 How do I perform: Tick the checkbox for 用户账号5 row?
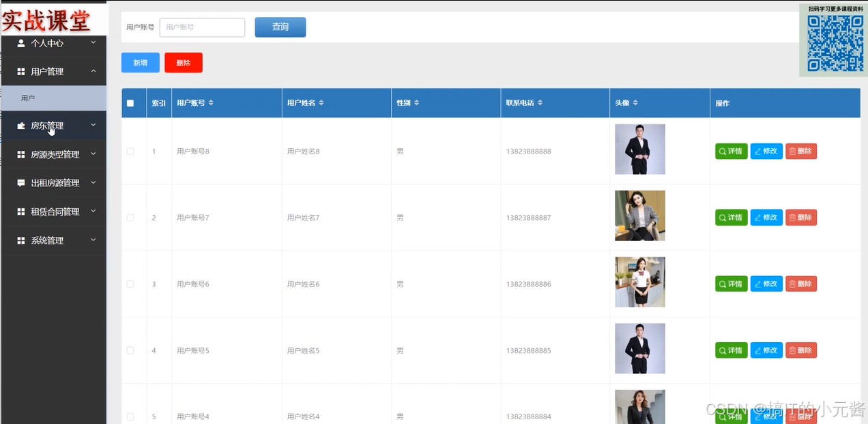(x=130, y=350)
